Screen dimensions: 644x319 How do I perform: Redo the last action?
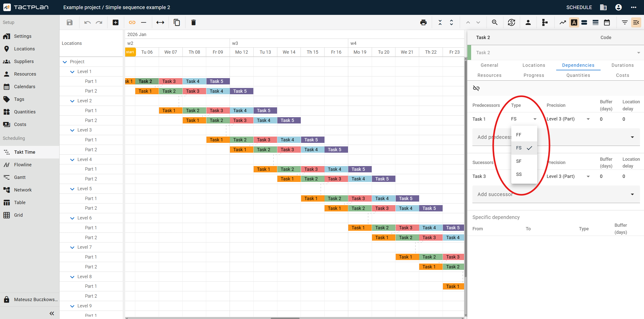(99, 22)
